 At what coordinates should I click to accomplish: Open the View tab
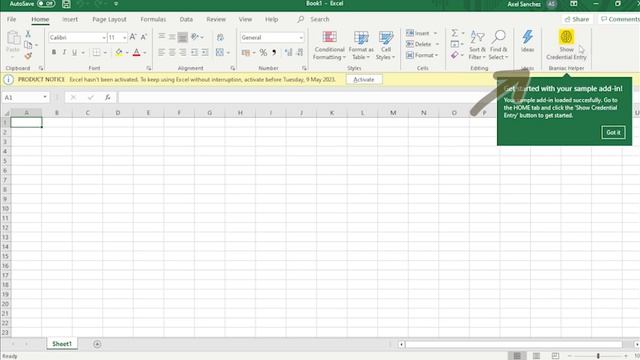245,19
